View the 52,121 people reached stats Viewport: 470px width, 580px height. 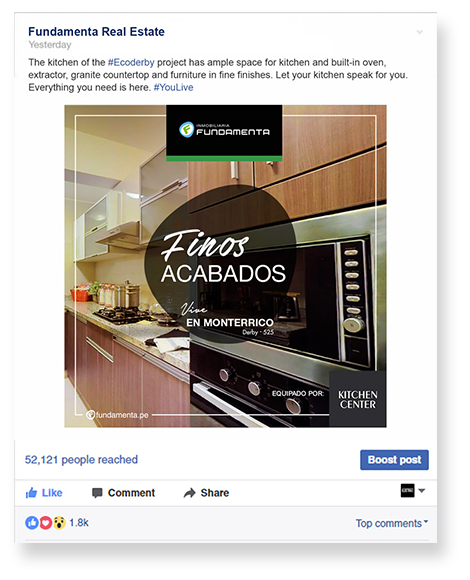tap(81, 460)
